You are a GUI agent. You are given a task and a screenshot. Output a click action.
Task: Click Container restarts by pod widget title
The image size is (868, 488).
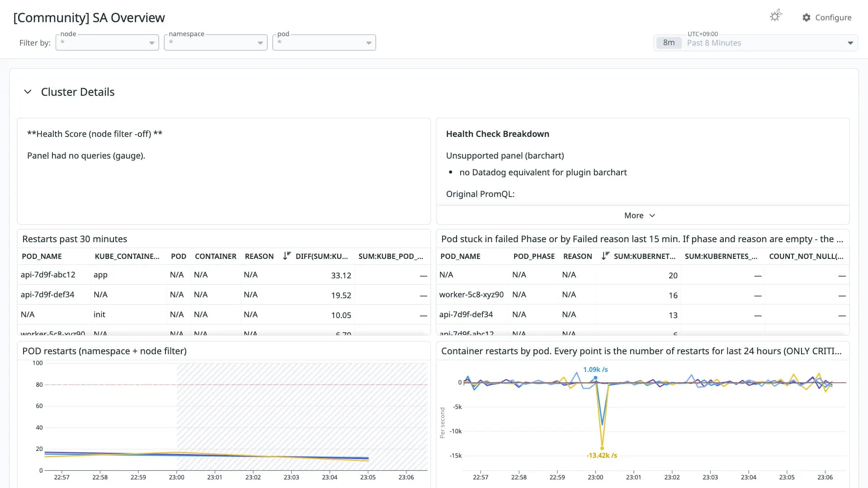point(642,351)
